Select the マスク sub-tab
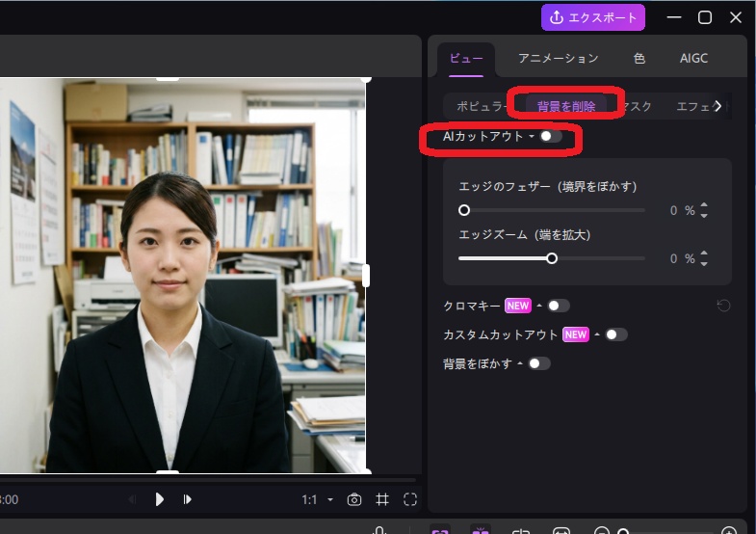The height and width of the screenshot is (534, 756). coord(637,106)
